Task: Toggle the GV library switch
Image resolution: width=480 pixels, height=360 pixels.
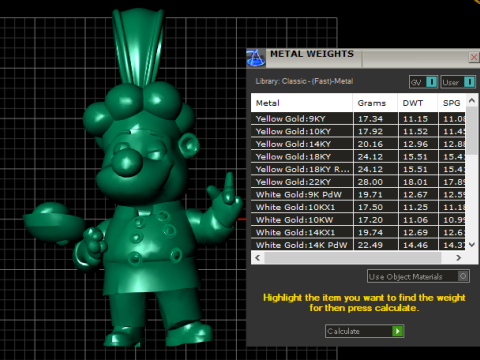Action: coord(423,82)
